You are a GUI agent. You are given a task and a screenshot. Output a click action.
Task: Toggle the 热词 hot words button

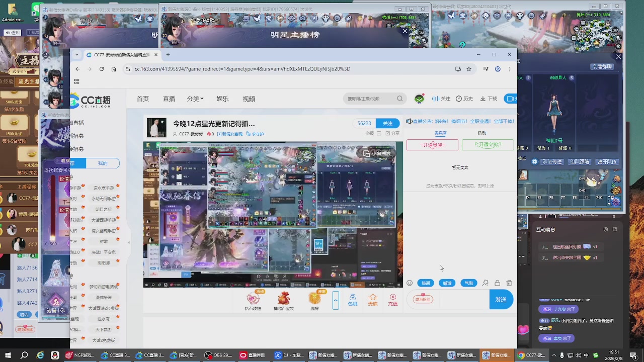point(426,283)
